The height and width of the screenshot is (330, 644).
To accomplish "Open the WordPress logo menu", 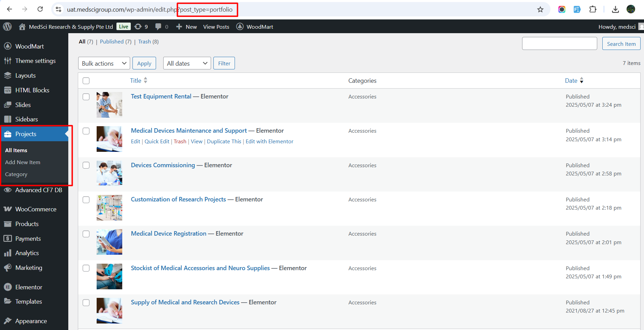I will click(7, 27).
